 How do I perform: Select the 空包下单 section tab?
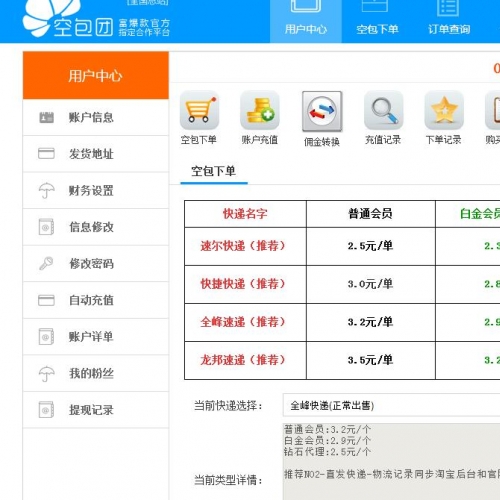coord(214,171)
